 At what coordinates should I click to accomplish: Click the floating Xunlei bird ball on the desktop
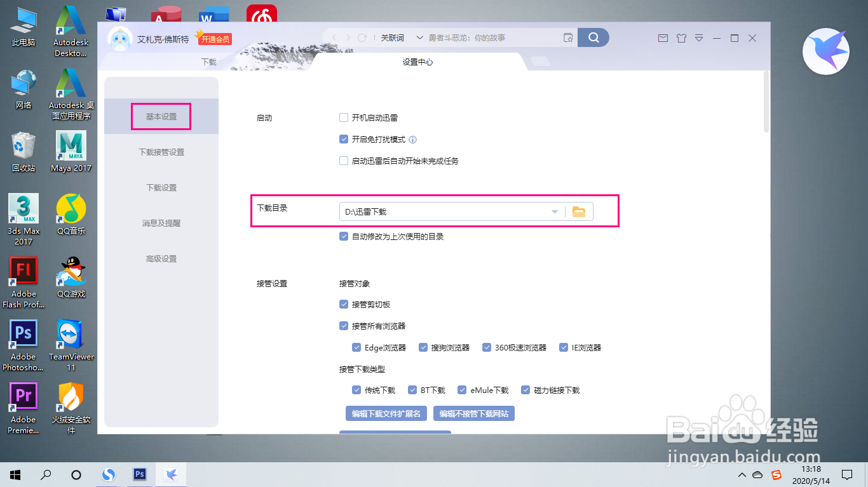[826, 52]
